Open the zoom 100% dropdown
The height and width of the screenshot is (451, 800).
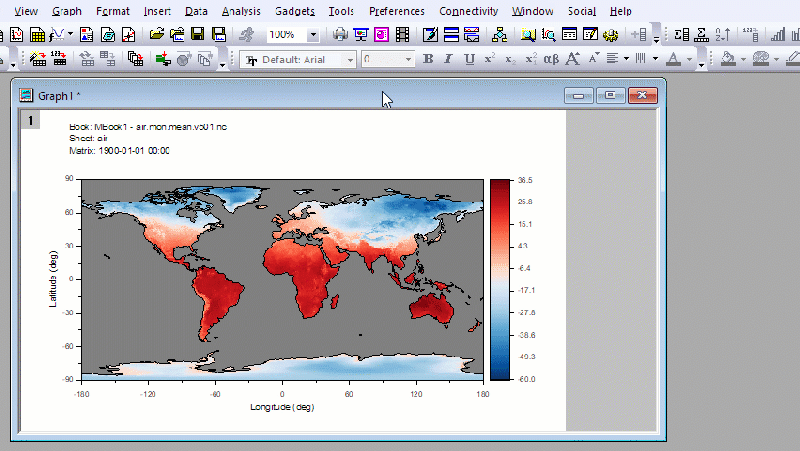313,34
